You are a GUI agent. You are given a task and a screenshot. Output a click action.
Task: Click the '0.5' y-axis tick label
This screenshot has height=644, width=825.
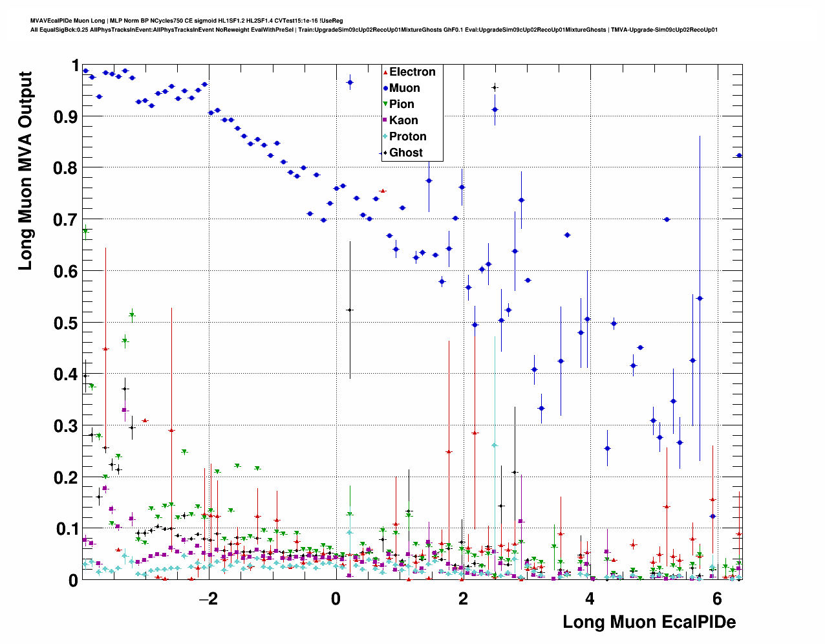point(65,323)
